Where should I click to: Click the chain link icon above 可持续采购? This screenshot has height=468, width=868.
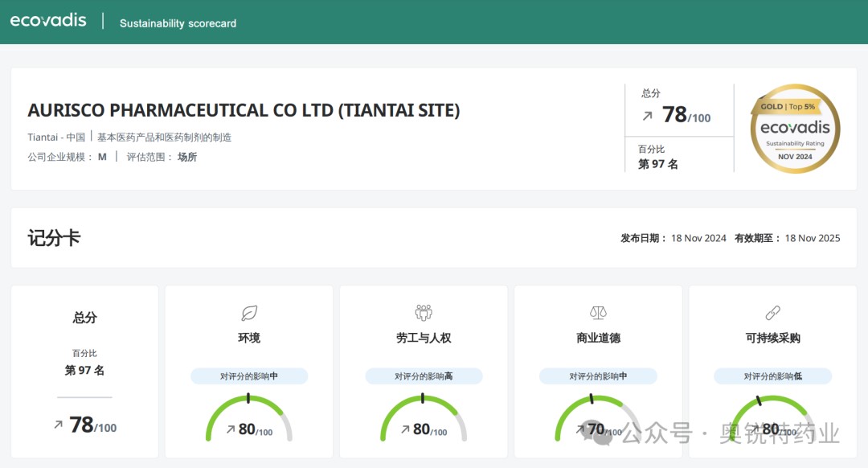[x=772, y=313]
